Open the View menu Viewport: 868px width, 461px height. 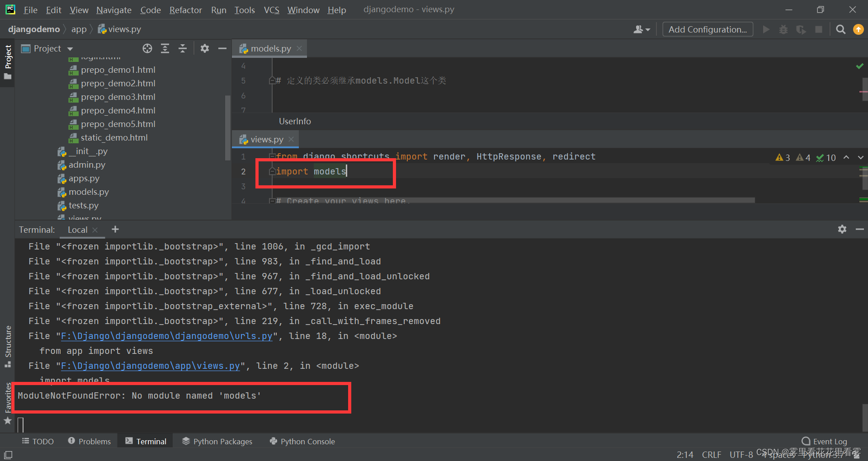tap(79, 9)
